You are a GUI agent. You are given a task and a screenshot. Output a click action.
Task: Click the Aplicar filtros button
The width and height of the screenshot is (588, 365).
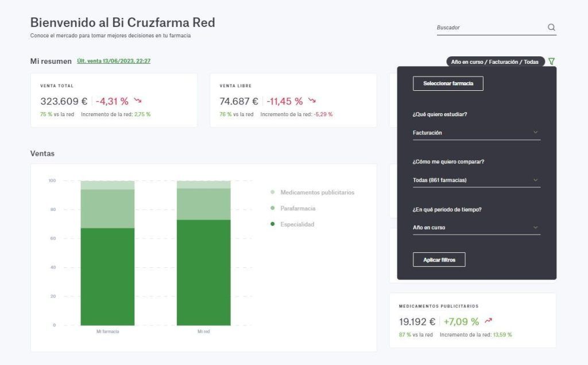click(x=439, y=259)
